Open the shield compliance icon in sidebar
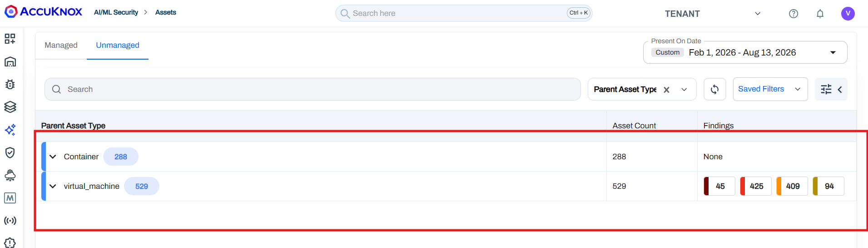The image size is (868, 248). point(10,152)
